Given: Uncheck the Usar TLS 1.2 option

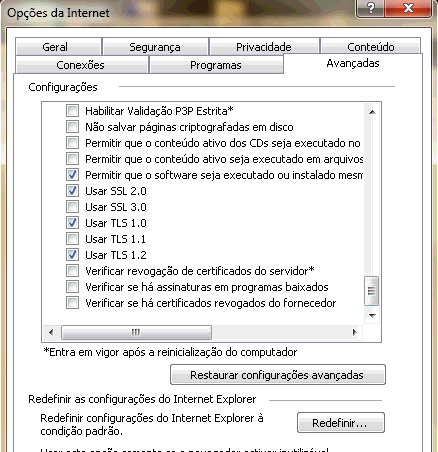Looking at the screenshot, I should (72, 255).
